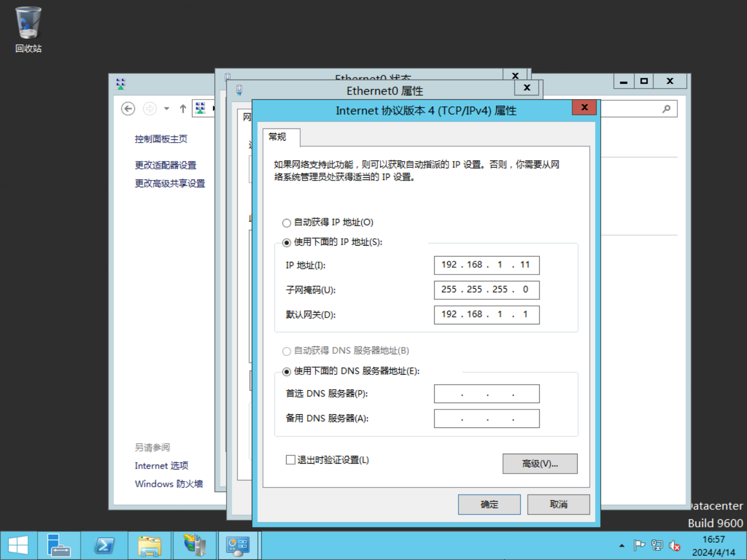Close the Ethernet0 属性 window

(527, 88)
